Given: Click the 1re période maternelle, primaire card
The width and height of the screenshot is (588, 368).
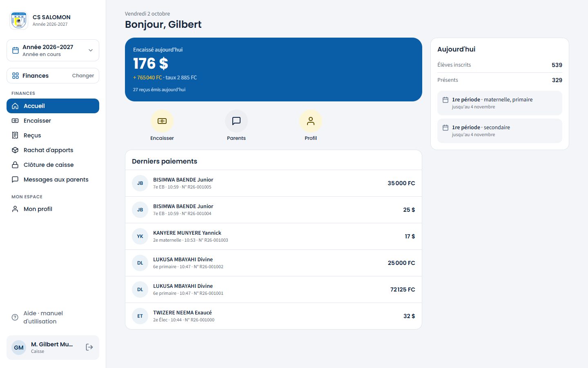Looking at the screenshot, I should coord(500,103).
